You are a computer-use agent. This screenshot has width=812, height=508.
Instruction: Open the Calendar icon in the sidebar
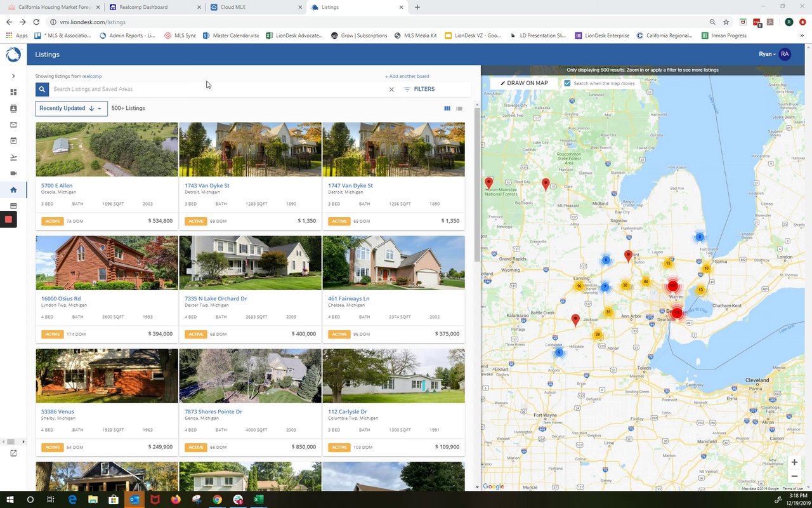(13, 140)
